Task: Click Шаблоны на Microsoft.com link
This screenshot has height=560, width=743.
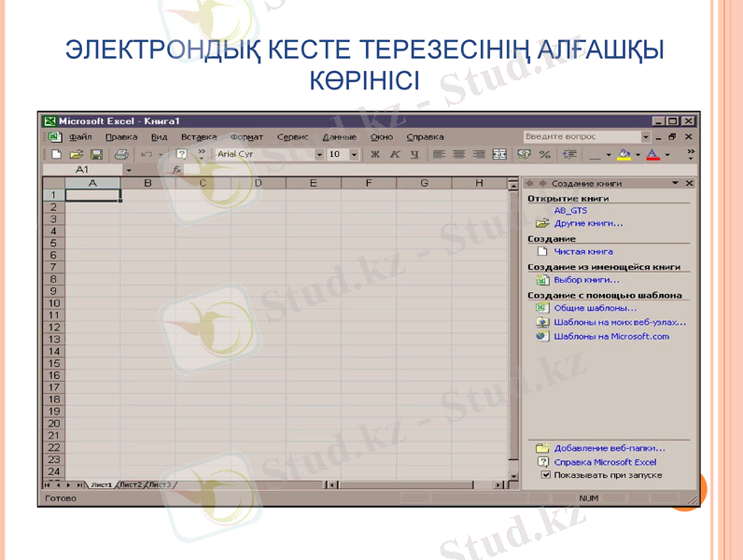Action: click(x=611, y=336)
